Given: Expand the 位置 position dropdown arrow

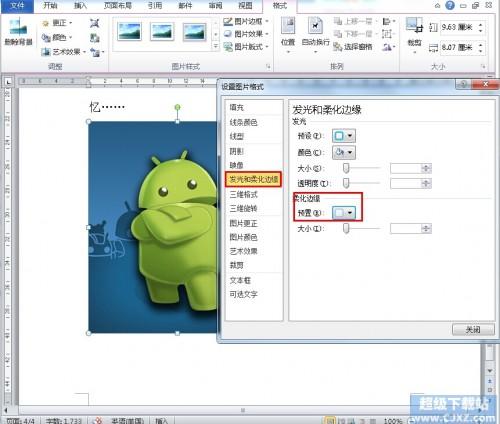Looking at the screenshot, I should [x=288, y=52].
